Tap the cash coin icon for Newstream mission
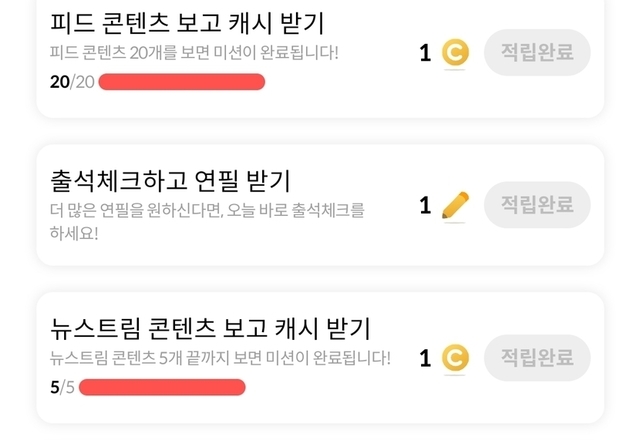The image size is (640, 440). (x=455, y=357)
